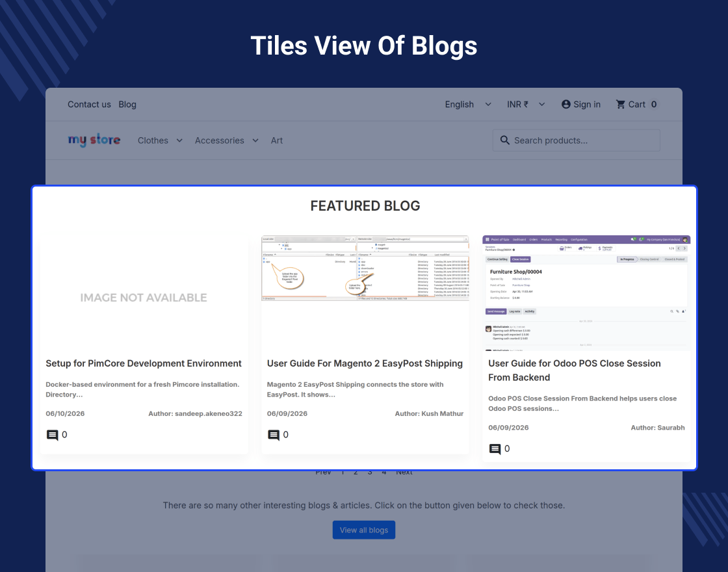Open Setup for PimCore Development Environment title
This screenshot has height=572, width=728.
[x=144, y=363]
